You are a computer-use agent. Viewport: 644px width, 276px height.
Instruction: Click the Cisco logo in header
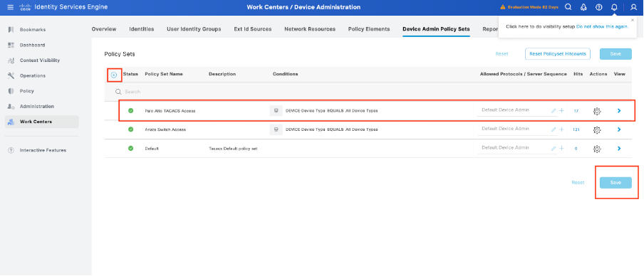pyautogui.click(x=25, y=7)
